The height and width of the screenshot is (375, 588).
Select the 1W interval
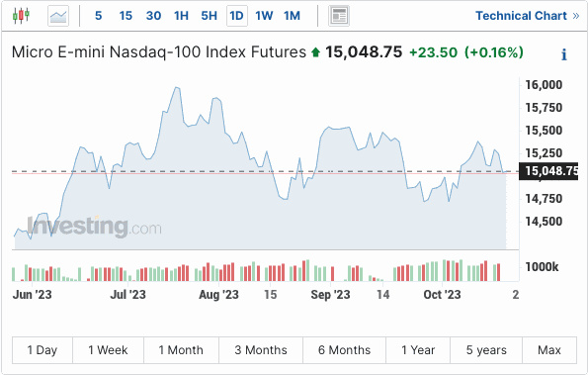coord(264,16)
